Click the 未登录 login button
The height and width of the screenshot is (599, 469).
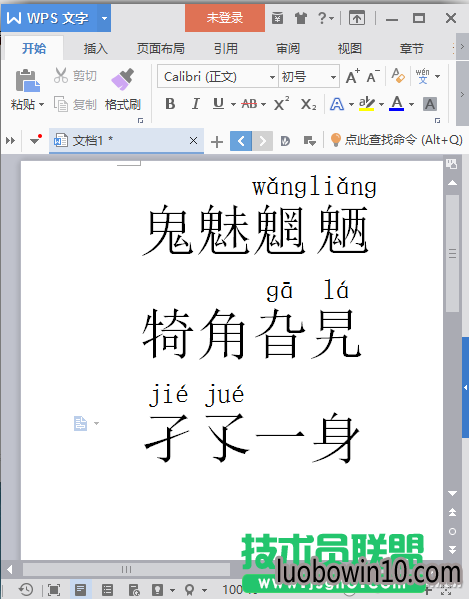click(x=225, y=18)
